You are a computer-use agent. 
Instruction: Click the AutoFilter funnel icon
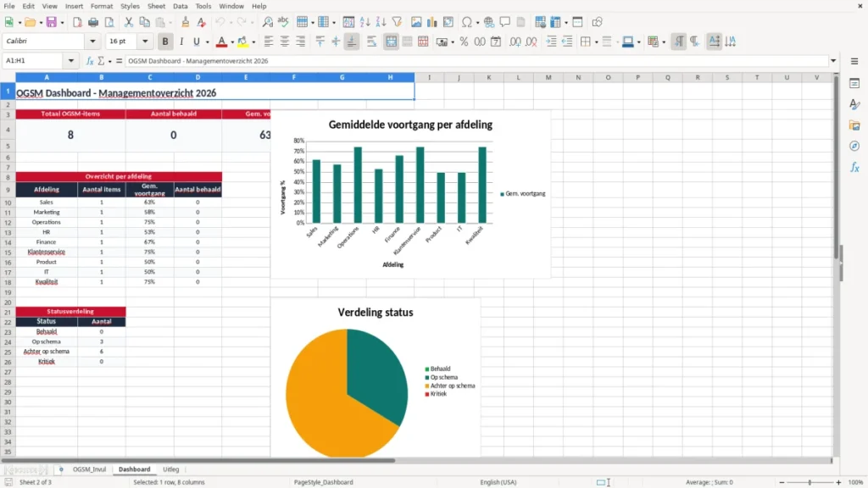tap(397, 22)
